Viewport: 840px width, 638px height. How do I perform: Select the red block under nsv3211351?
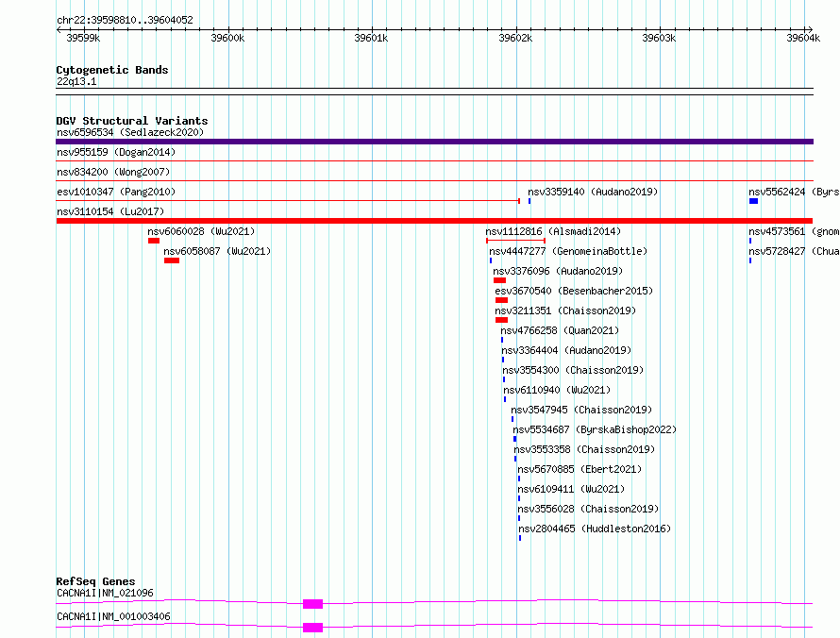501,320
